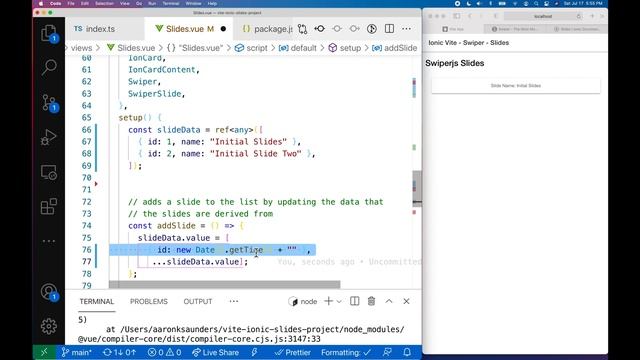Open the Code menu in macOS menu bar

56,3
